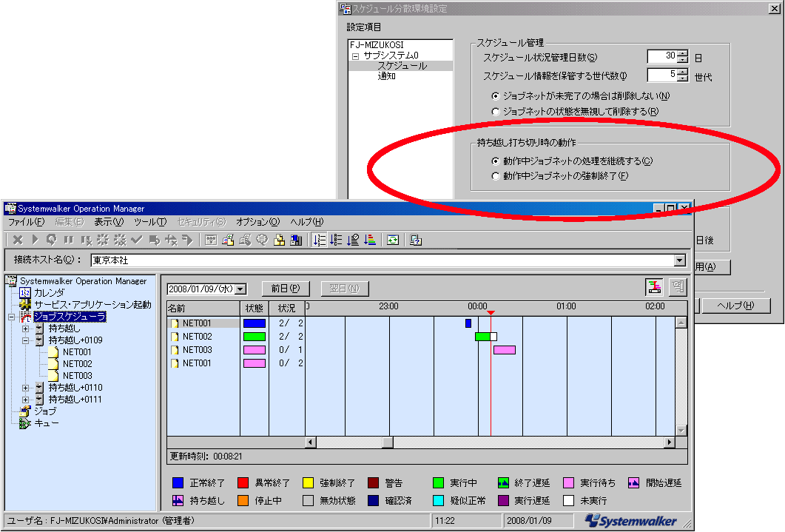Click ヘルプ(H) button in schedule settings dialog
Image resolution: width=785 pixels, height=532 pixels.
click(735, 306)
